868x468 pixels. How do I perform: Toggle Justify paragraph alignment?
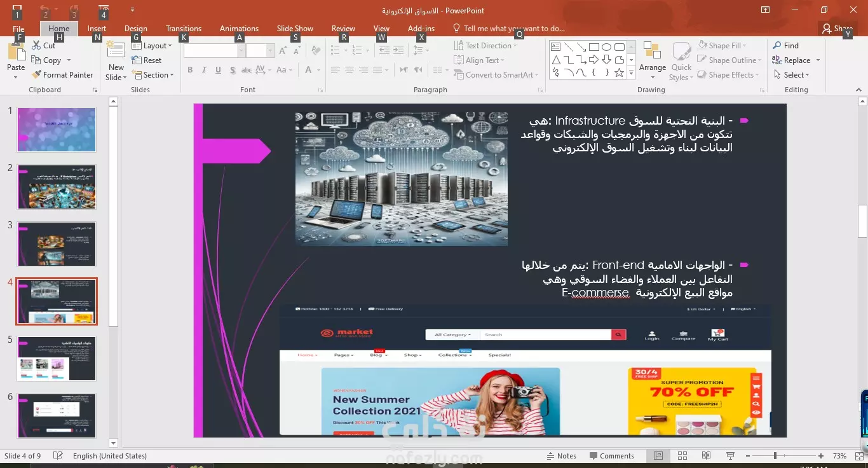(x=377, y=70)
